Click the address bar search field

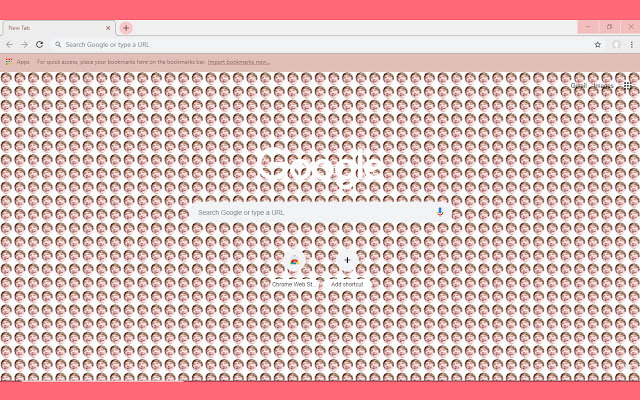[322, 44]
